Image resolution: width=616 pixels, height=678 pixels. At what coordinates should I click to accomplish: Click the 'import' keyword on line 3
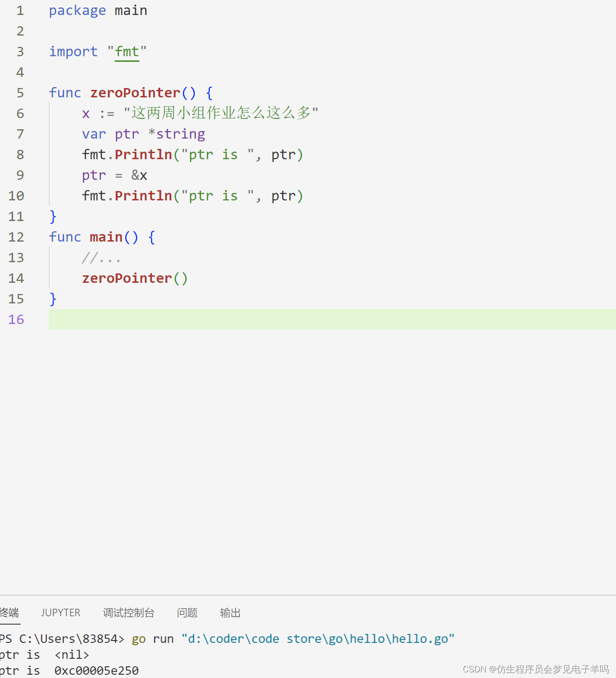(74, 52)
